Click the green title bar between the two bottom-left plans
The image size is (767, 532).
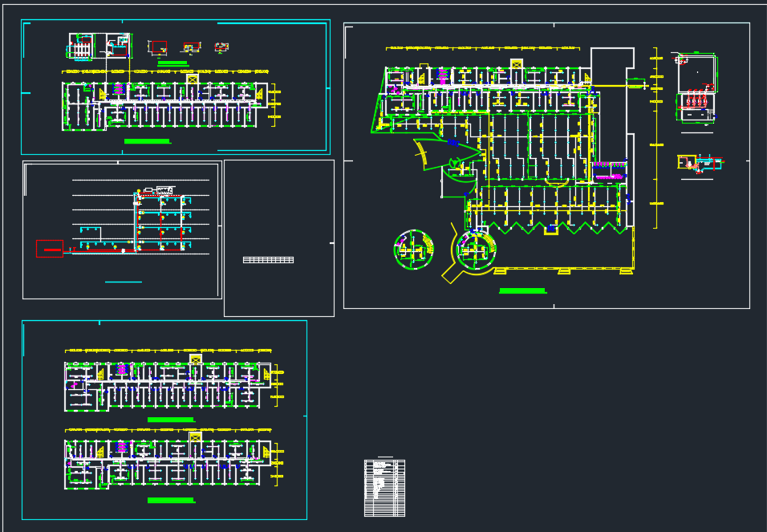tap(171, 420)
